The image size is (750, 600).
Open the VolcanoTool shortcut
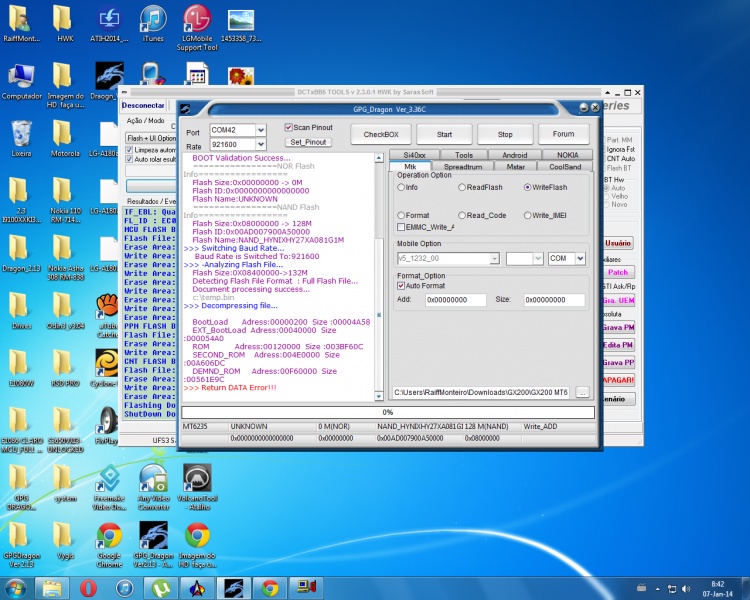(x=197, y=487)
